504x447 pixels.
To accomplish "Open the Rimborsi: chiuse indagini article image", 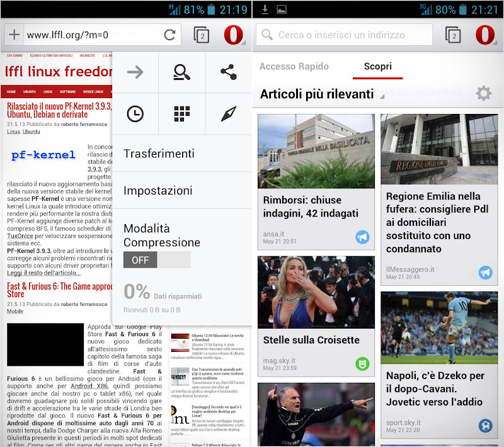I will coord(316,151).
